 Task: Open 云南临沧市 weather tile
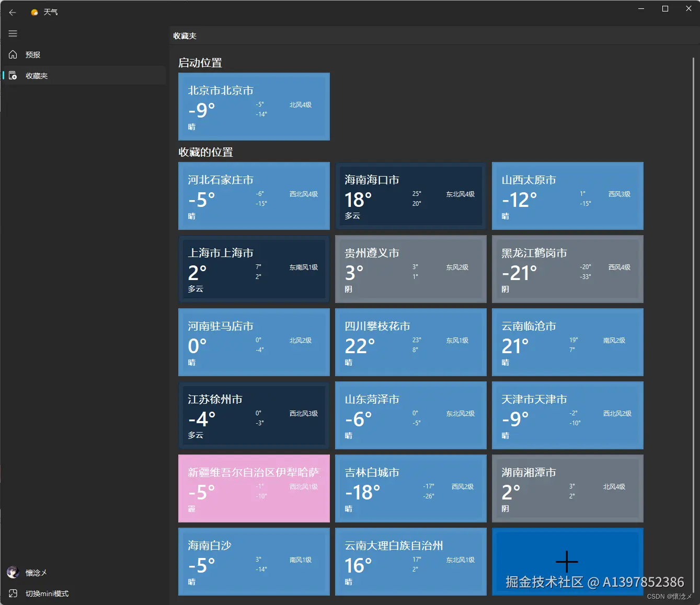click(568, 342)
